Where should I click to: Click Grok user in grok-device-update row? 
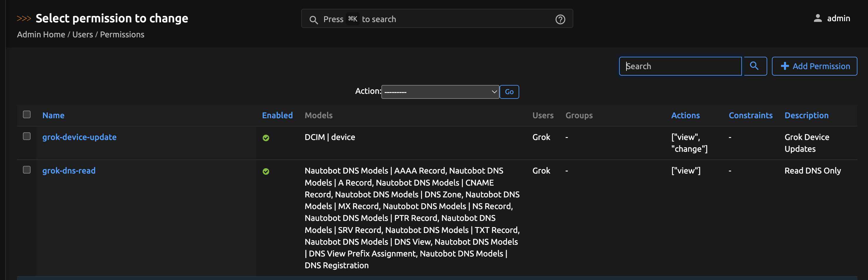[541, 137]
